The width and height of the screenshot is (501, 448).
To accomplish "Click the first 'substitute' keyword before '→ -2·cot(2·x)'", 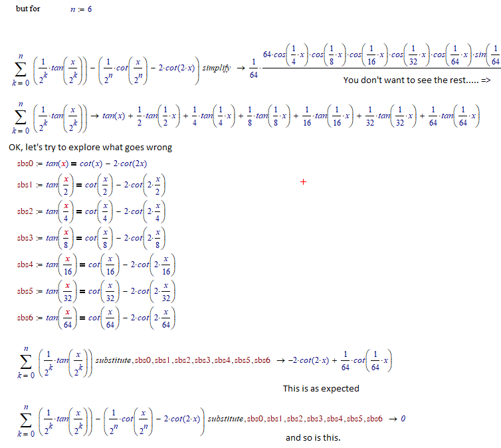I will tap(113, 360).
